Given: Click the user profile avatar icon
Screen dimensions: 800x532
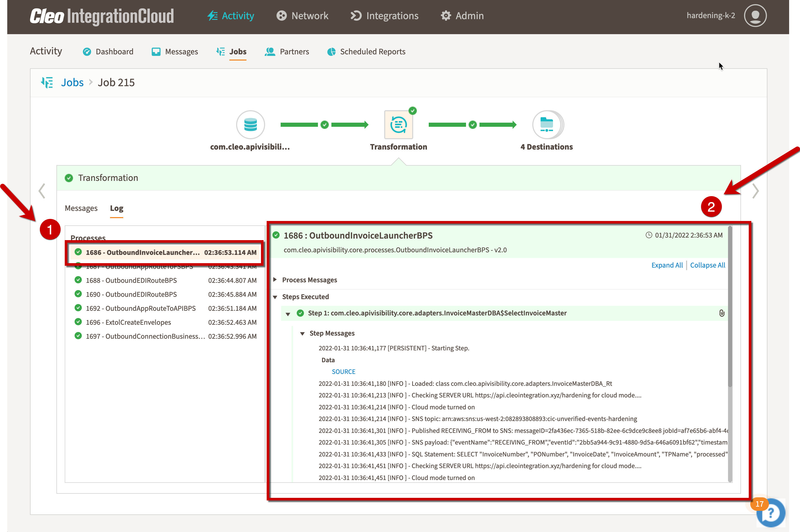Looking at the screenshot, I should click(x=755, y=16).
